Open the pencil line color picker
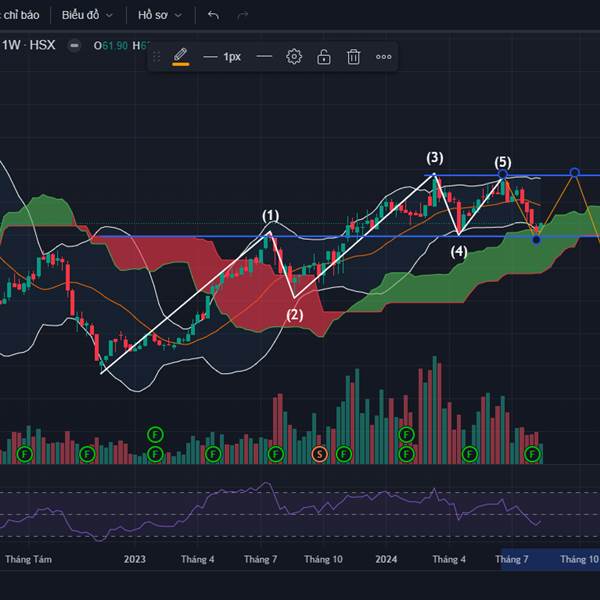 tap(180, 57)
